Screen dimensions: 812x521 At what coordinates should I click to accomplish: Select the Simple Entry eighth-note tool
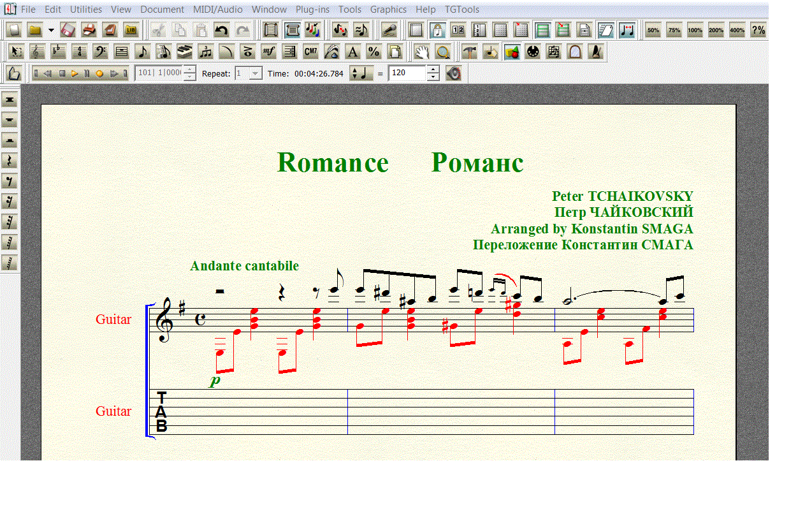(143, 52)
